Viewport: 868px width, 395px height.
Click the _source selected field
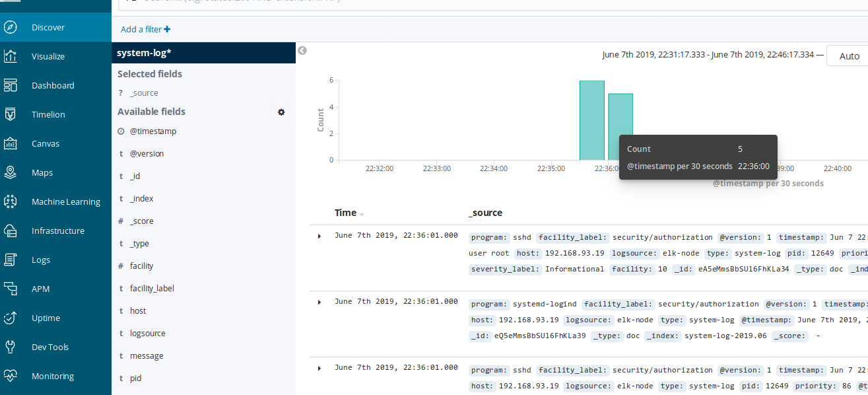144,93
